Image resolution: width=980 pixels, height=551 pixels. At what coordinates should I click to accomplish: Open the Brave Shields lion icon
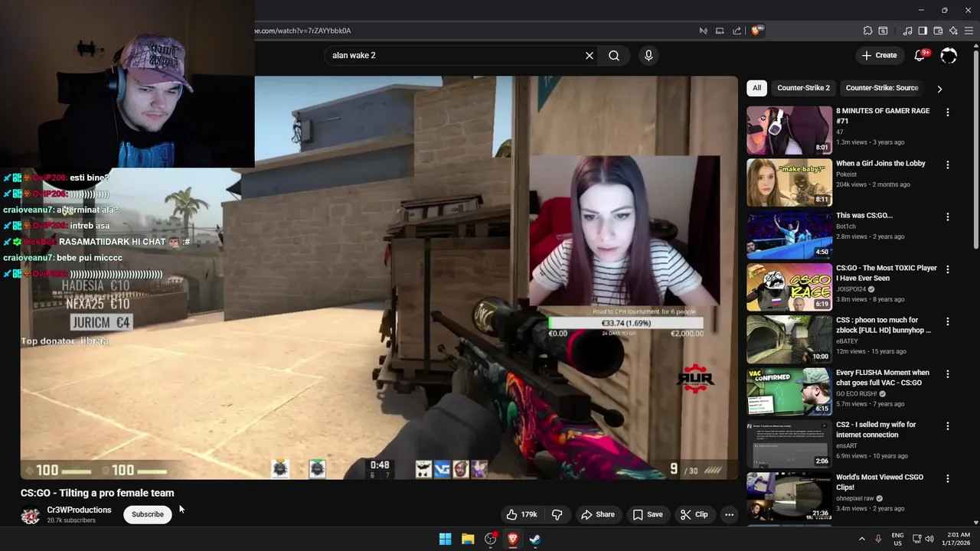[756, 31]
